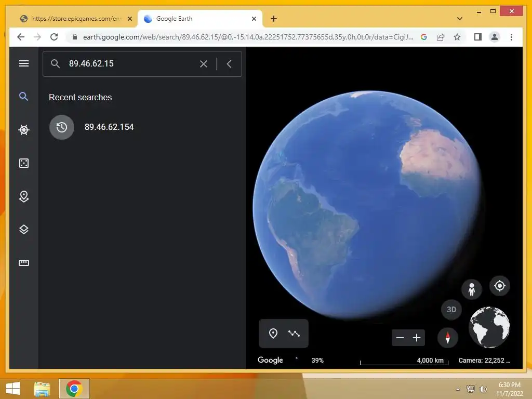The image size is (532, 399).
Task: Click the Google logo attribution
Action: tap(270, 360)
